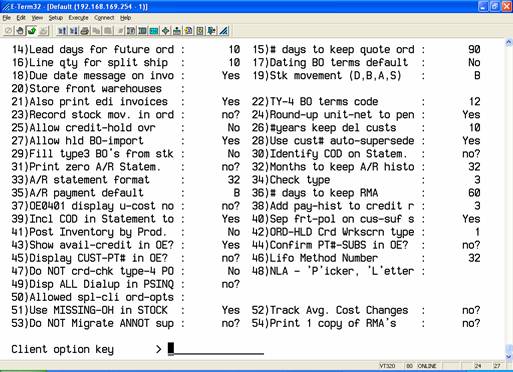This screenshot has width=513, height=372.
Task: Open the File menu
Action: pyautogui.click(x=7, y=18)
